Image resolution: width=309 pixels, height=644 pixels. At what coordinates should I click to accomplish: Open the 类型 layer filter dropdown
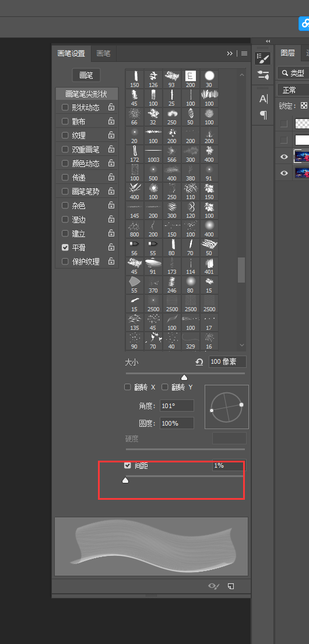click(x=293, y=73)
